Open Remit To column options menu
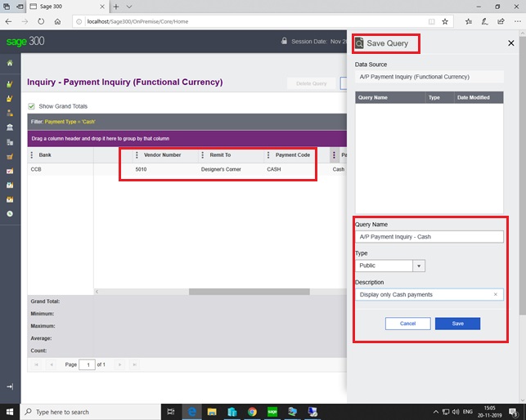 [x=202, y=155]
